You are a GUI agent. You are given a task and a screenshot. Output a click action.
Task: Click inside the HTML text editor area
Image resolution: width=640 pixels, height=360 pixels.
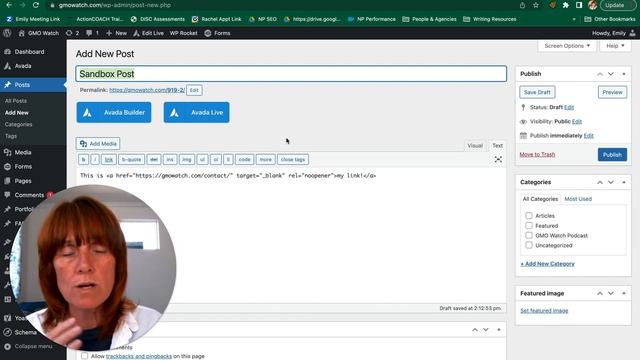(291, 235)
